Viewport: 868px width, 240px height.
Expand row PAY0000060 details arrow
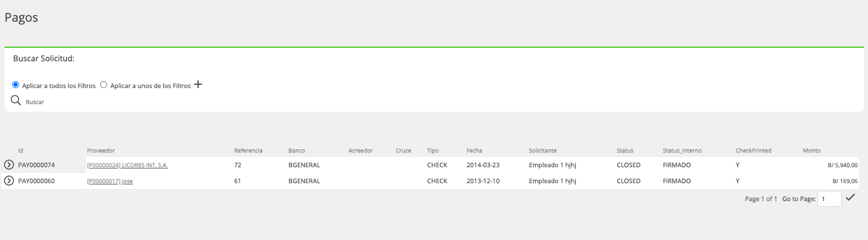click(x=9, y=181)
